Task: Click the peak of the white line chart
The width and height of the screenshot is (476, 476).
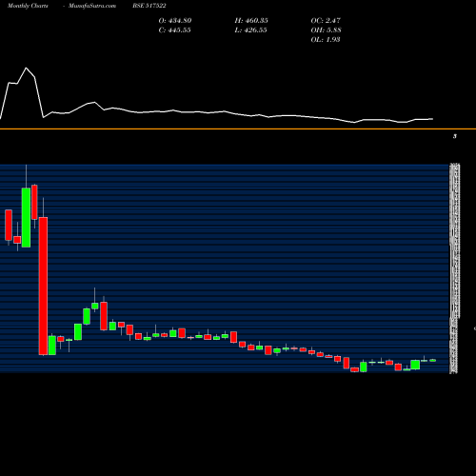Action: click(26, 68)
